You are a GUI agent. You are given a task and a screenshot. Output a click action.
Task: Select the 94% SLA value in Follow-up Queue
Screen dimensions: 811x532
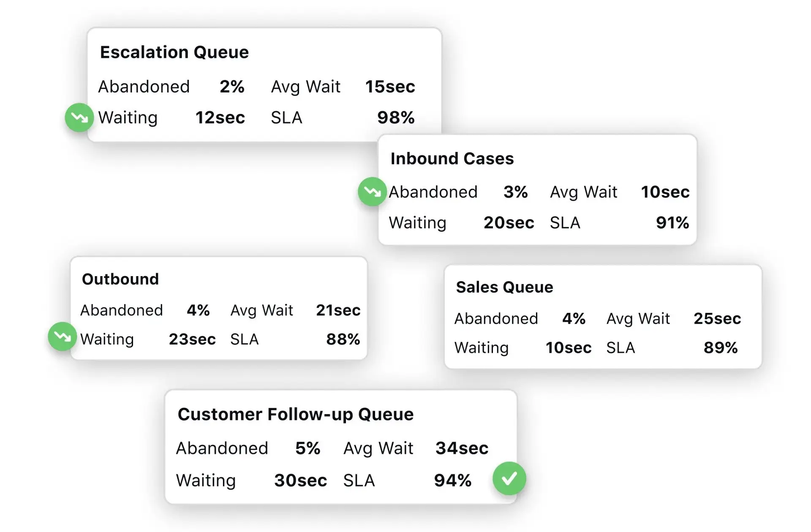453,480
